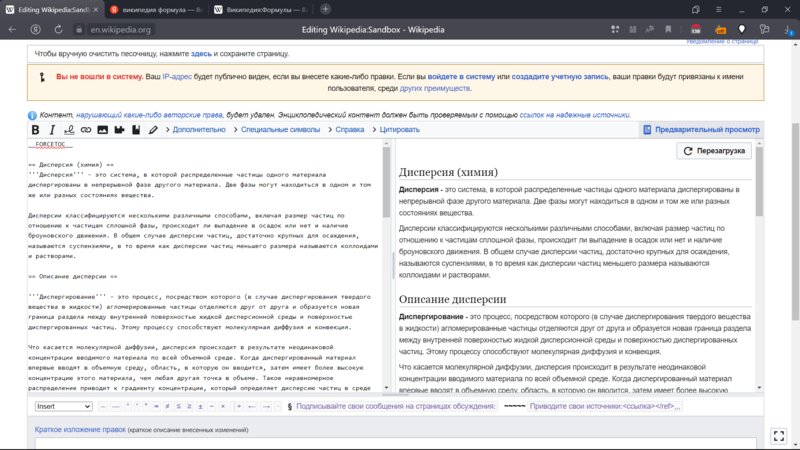Screen dimensions: 800x450
Task: Open the Yandex account round icon
Action: click(x=35, y=30)
